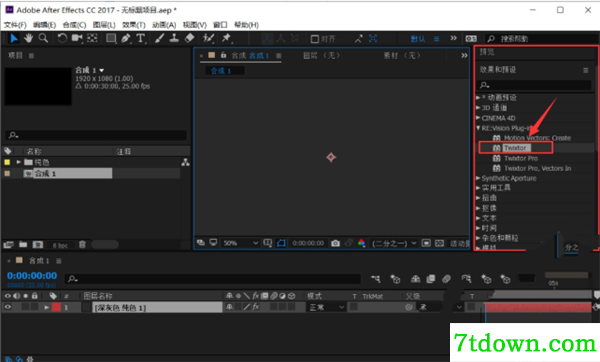
Task: Open the composition name dropdown arrow in project panel
Action: (x=101, y=70)
